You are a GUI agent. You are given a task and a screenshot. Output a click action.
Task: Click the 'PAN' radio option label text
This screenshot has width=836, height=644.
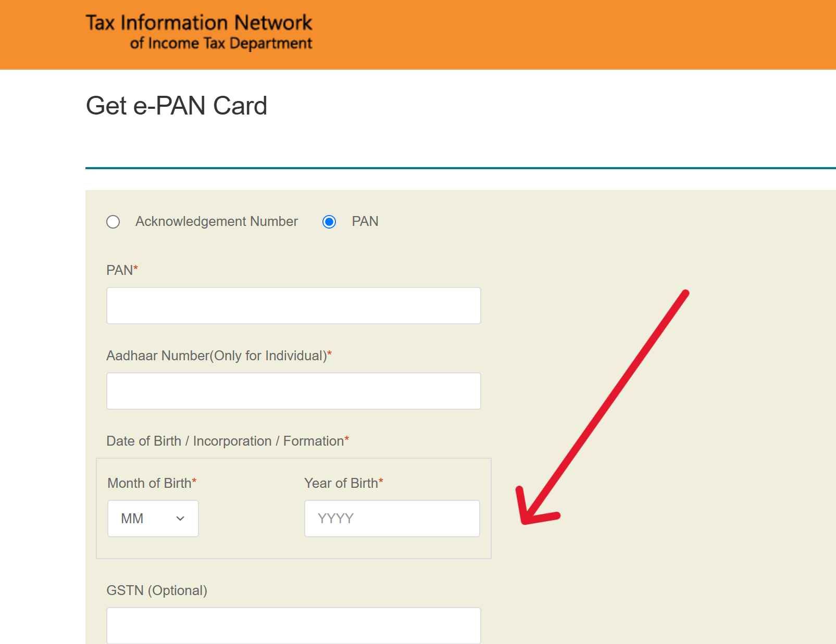click(365, 221)
